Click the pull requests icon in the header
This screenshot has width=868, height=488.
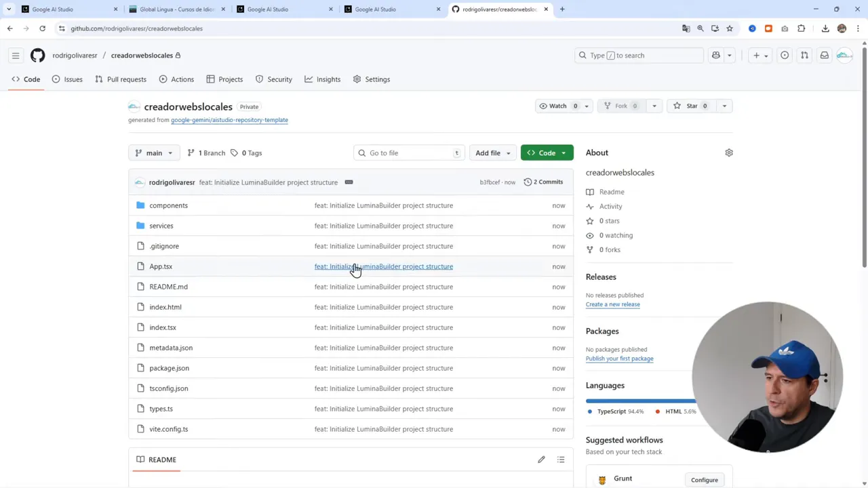point(804,55)
